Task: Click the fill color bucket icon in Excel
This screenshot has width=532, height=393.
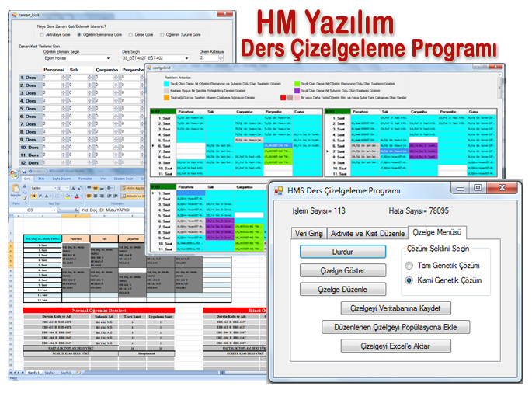Action: click(x=68, y=196)
